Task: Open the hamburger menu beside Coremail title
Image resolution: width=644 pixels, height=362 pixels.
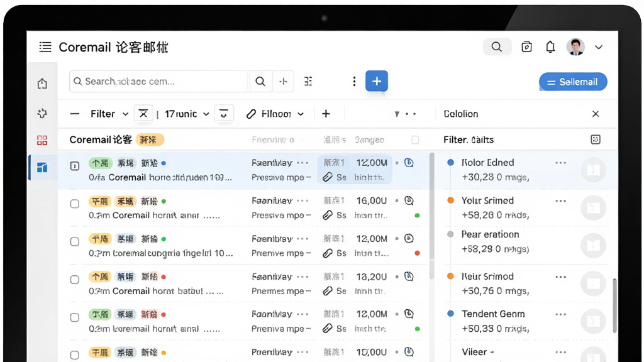Action: (45, 47)
